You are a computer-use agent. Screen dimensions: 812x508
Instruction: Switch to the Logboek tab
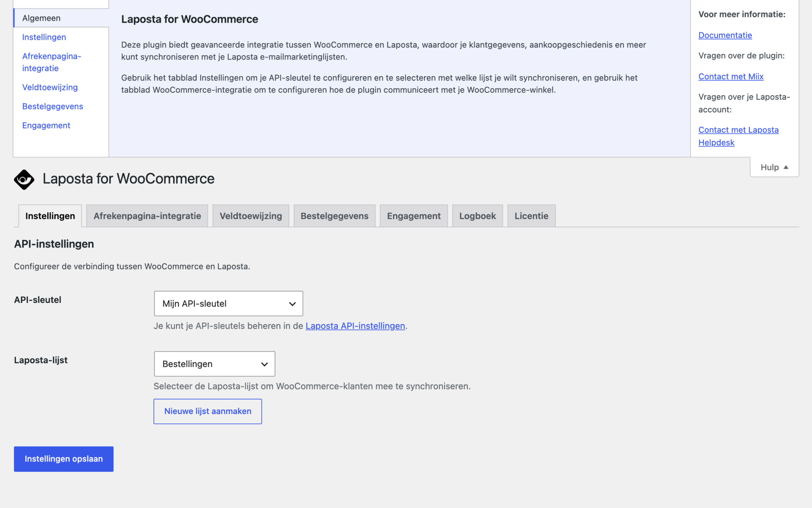(x=477, y=216)
